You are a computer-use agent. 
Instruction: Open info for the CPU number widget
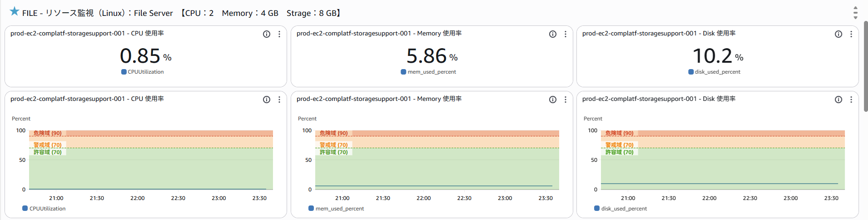click(x=267, y=34)
